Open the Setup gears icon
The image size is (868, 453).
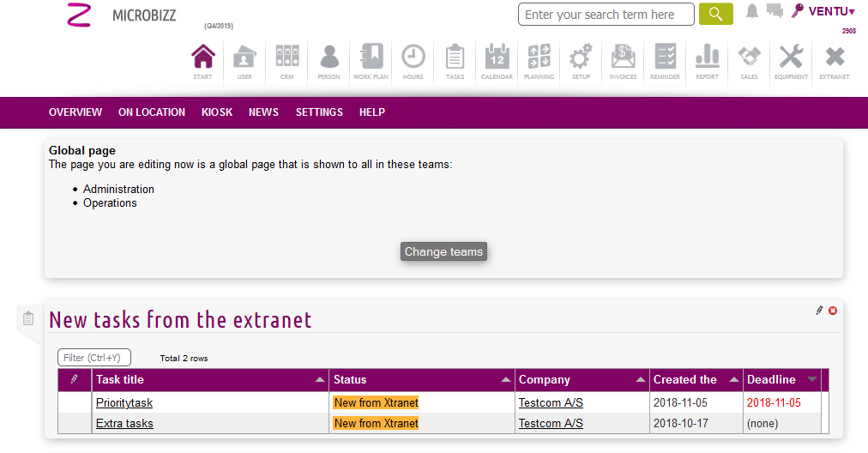581,59
